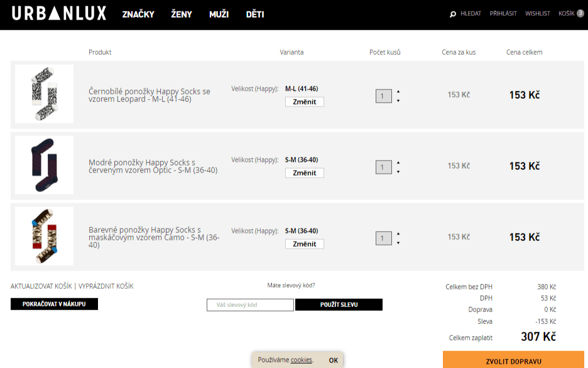Click the Počet kusů column header
Image resolution: width=588 pixels, height=368 pixels.
[x=384, y=52]
